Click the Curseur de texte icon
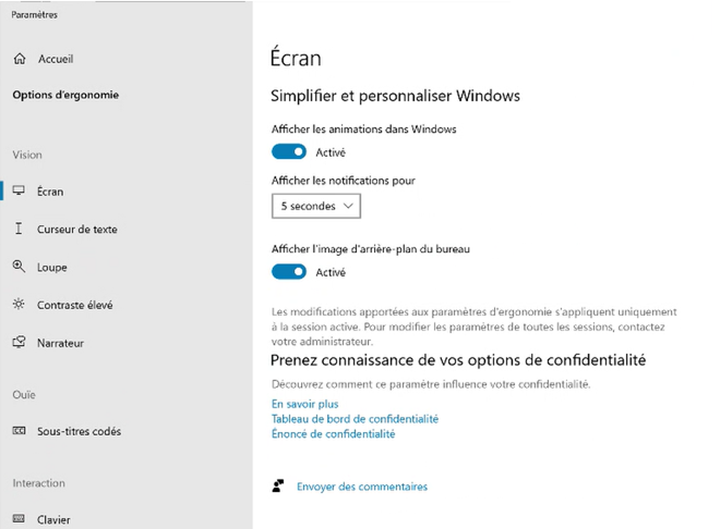 [x=19, y=229]
